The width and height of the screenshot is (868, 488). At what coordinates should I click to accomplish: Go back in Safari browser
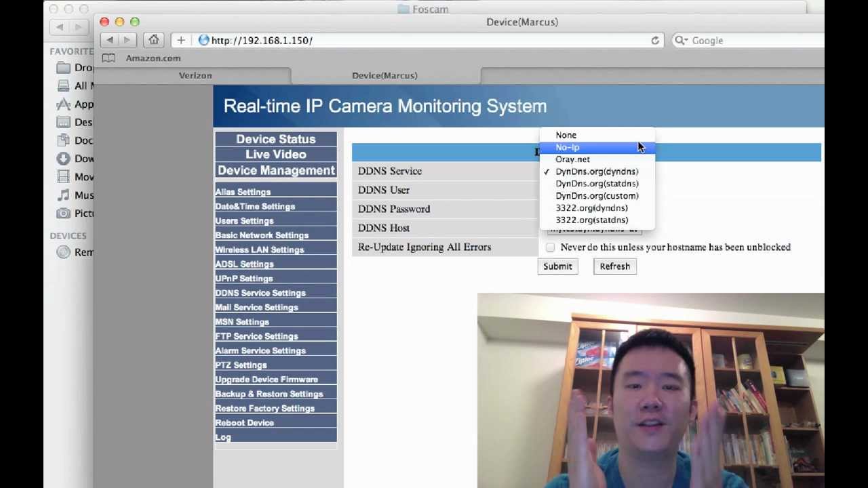click(x=110, y=41)
